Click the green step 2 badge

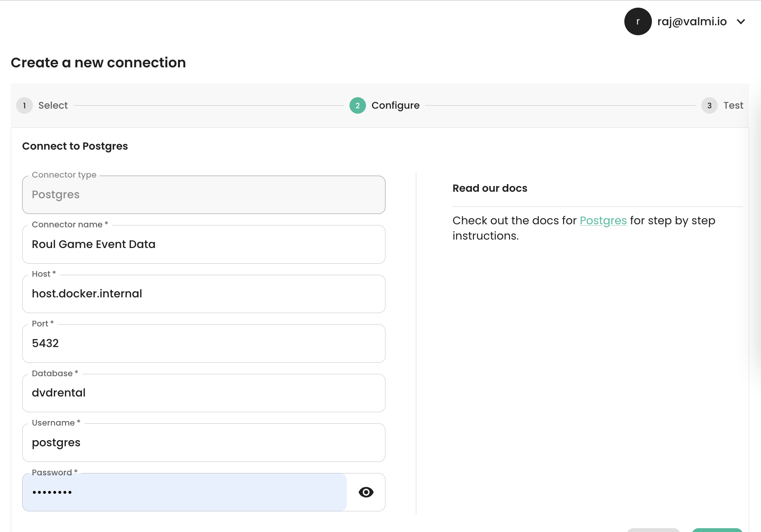click(x=357, y=106)
